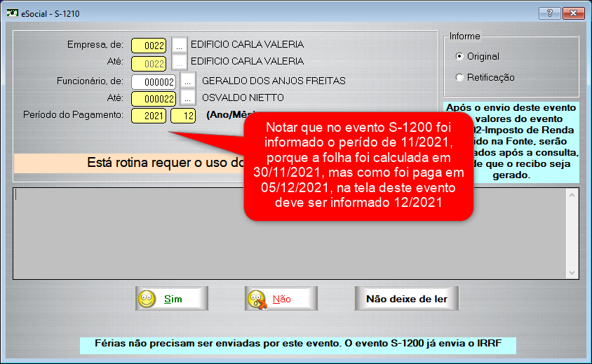Screen dimensions: 592x364
Task: Open company lookup next to Empresa de
Action: pyautogui.click(x=180, y=46)
